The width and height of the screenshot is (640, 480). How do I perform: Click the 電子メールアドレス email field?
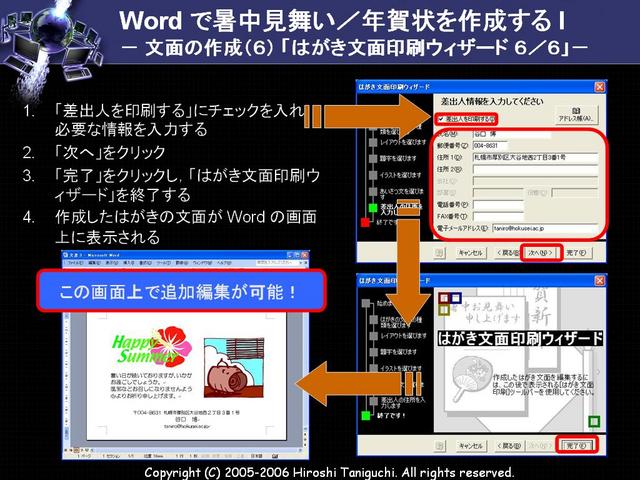coord(545,229)
